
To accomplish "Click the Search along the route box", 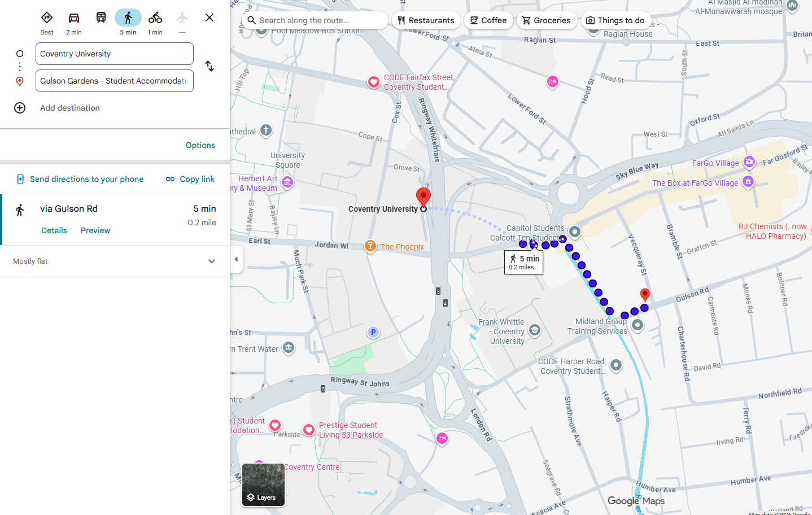I will (x=315, y=20).
